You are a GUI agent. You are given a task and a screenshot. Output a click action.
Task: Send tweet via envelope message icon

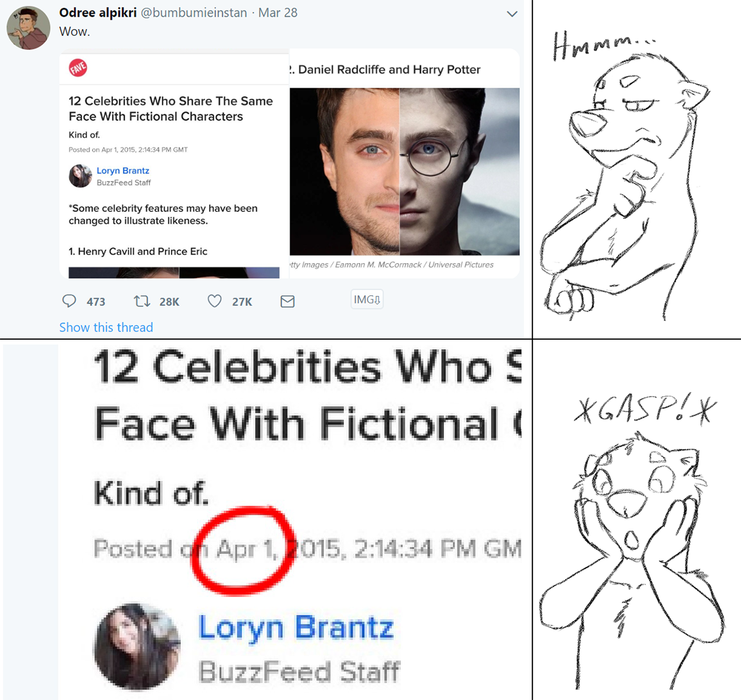coord(287,302)
